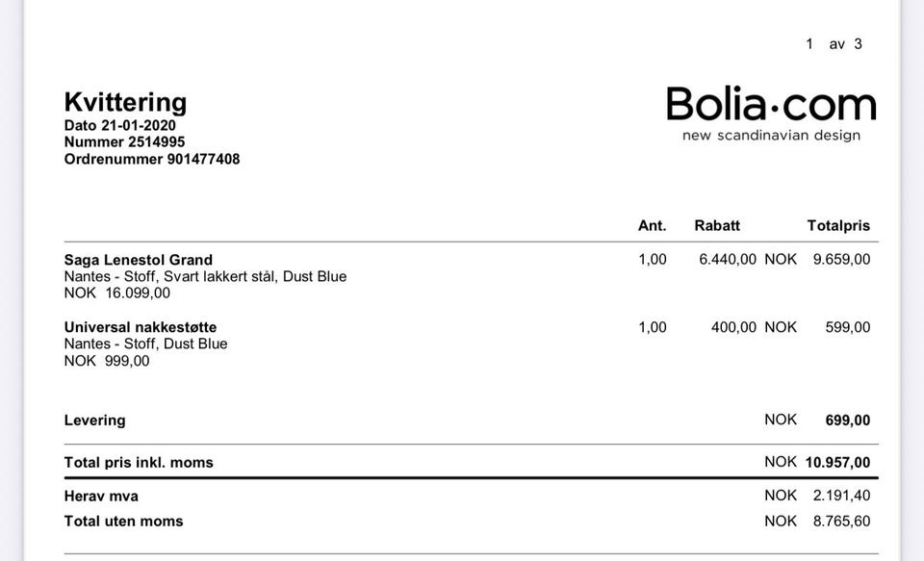Select the discount 6.440,00 for Saga chair
The image size is (924, 561).
728,259
